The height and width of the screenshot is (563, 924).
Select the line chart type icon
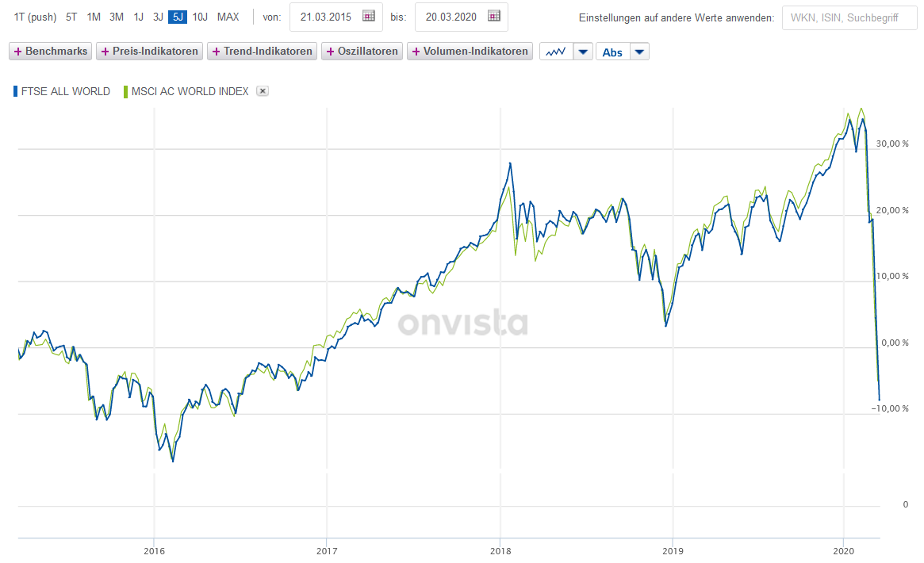(x=556, y=52)
